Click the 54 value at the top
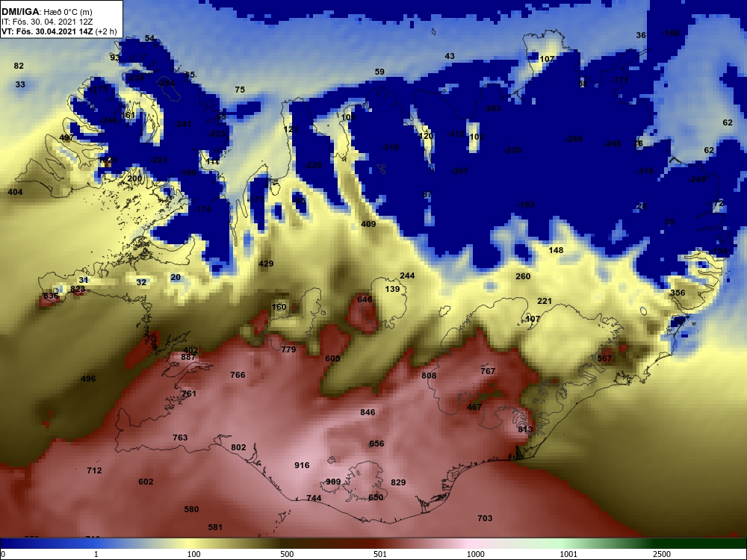Viewport: 747px width, 560px height. [149, 39]
